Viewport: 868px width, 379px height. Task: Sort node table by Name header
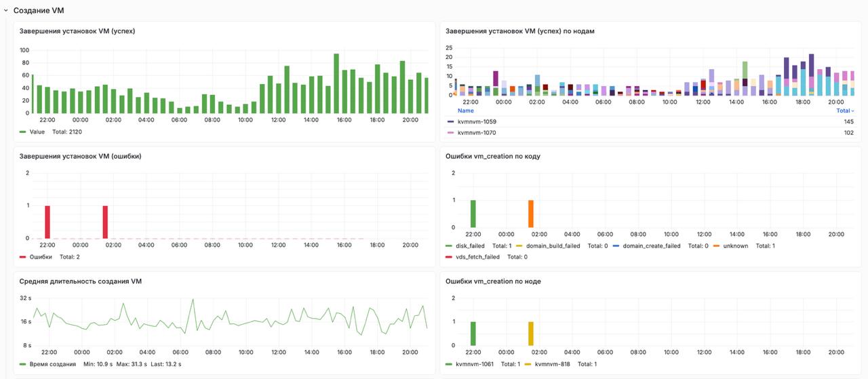(x=466, y=111)
